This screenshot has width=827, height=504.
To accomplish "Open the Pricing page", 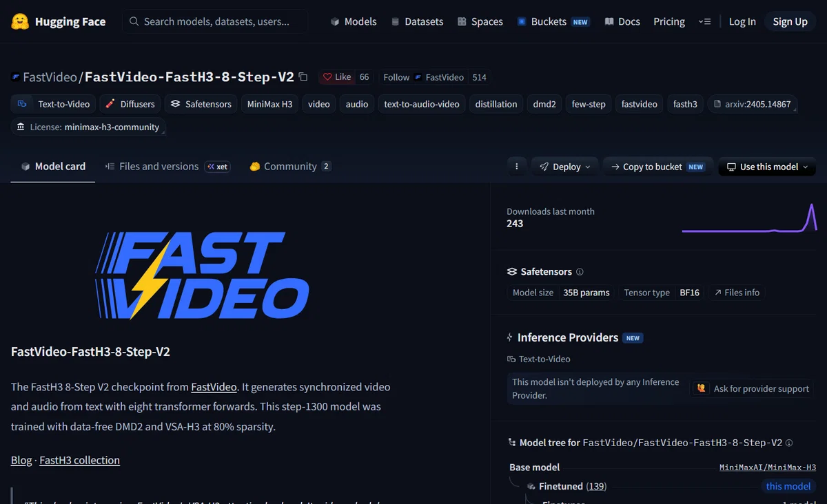I will tap(669, 21).
